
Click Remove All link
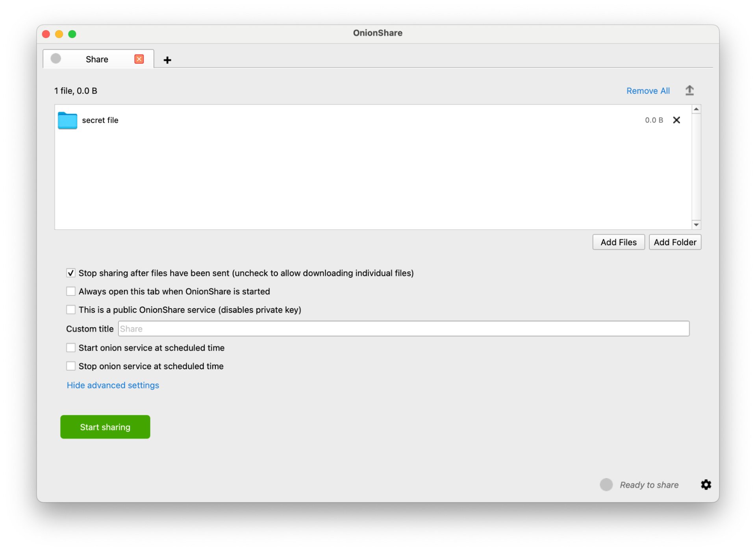click(x=648, y=91)
